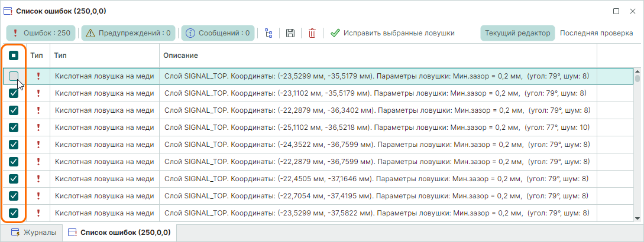Switch to Последняя проверка view
This screenshot has height=242, width=644.
tap(596, 33)
